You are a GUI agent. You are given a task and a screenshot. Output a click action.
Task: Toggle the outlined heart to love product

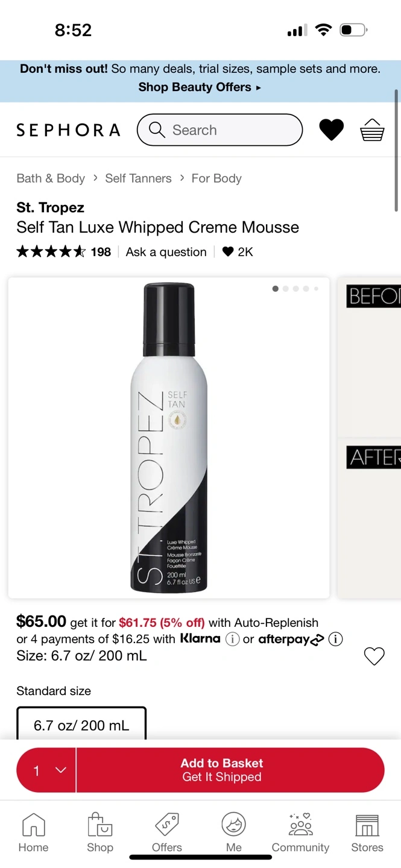[x=374, y=656]
